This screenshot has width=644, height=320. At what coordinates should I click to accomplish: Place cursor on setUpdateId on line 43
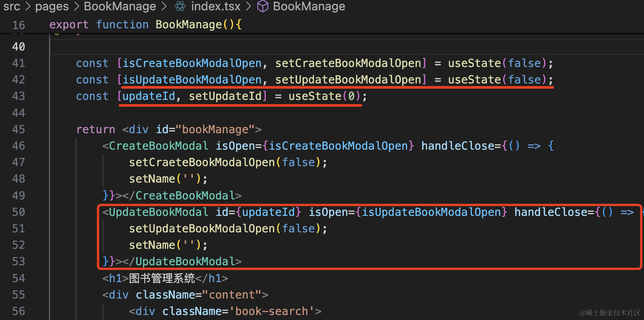(225, 96)
